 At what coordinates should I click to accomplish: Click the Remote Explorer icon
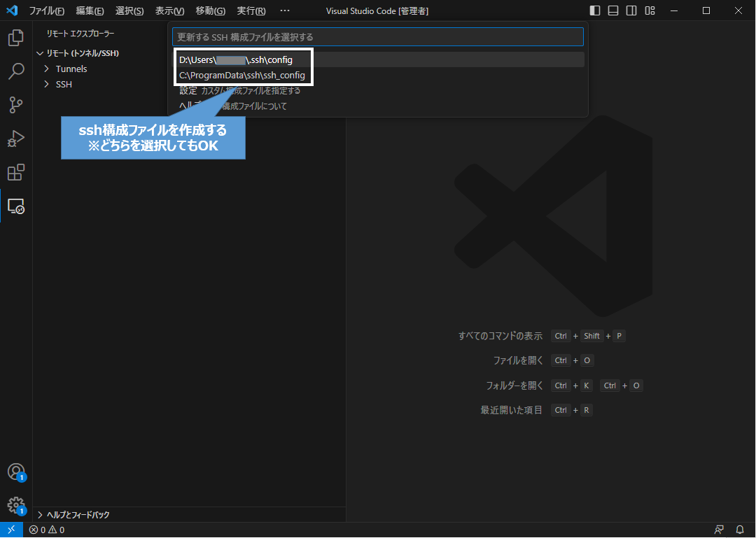click(x=15, y=206)
